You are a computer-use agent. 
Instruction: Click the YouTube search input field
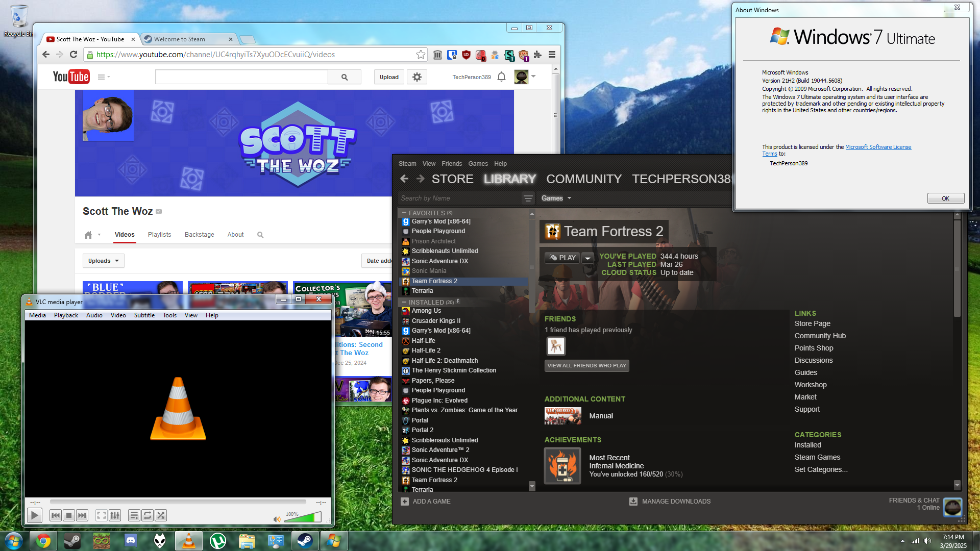pyautogui.click(x=241, y=77)
